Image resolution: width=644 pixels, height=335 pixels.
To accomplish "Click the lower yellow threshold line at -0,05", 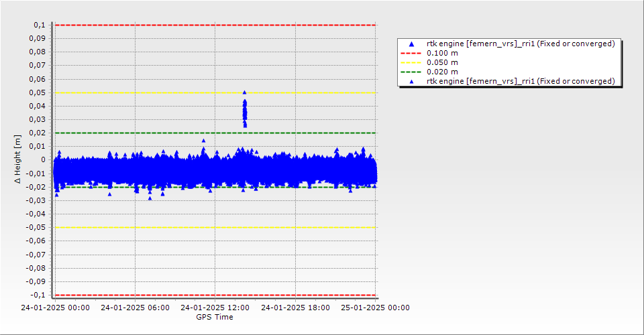I will (x=215, y=227).
